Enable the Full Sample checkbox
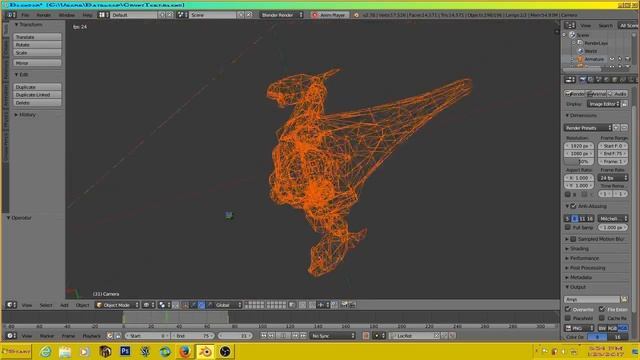640x360 pixels. [568, 227]
